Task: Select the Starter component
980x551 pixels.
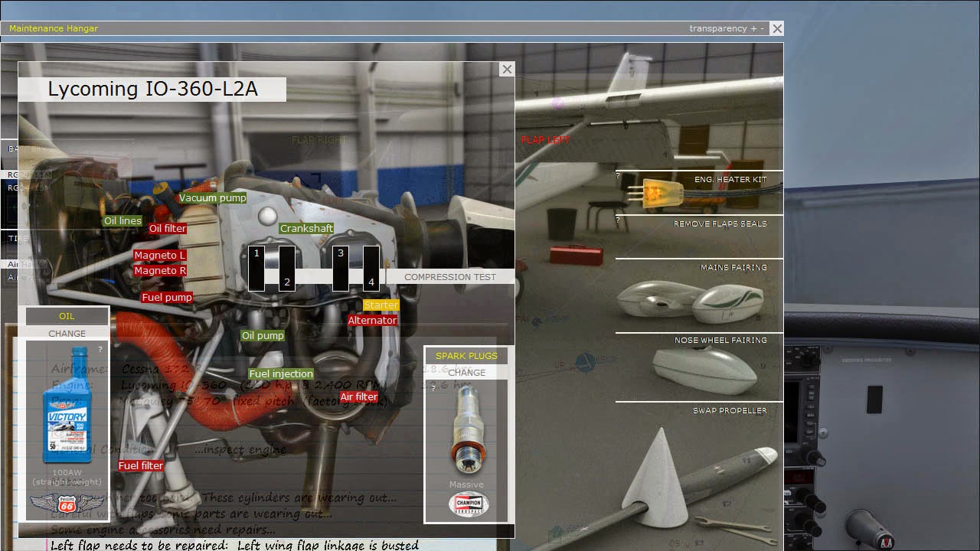Action: (x=381, y=305)
